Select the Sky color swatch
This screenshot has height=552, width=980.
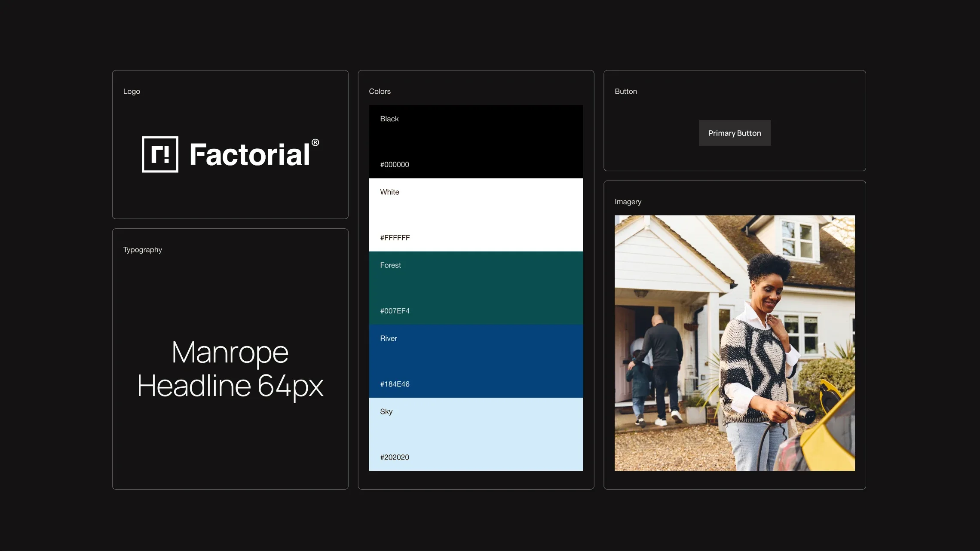pyautogui.click(x=476, y=434)
